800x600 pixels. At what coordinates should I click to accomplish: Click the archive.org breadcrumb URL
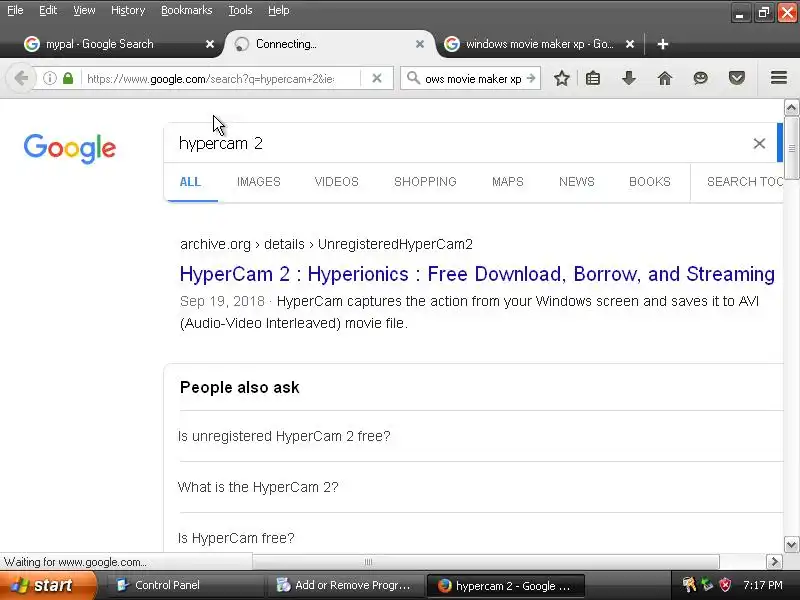point(326,244)
